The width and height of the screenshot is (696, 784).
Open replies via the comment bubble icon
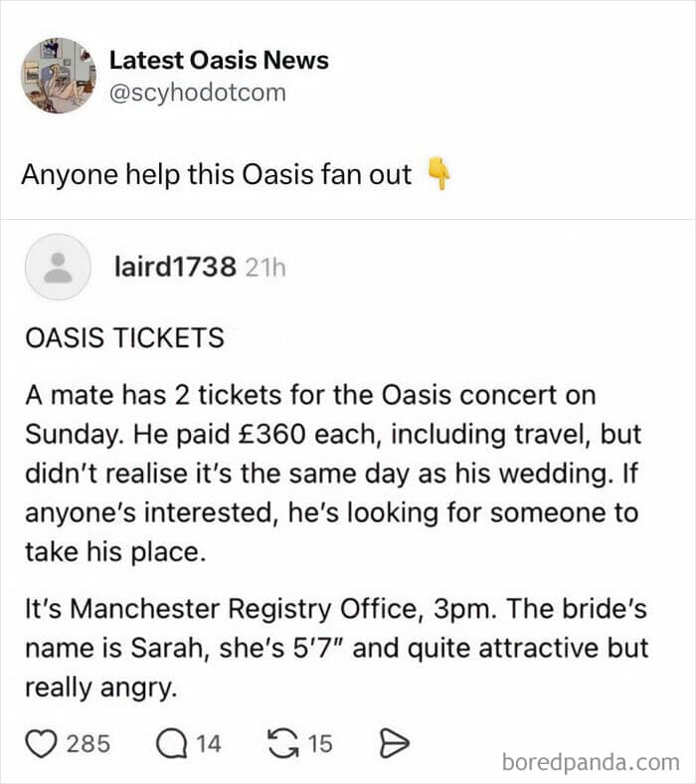[172, 742]
